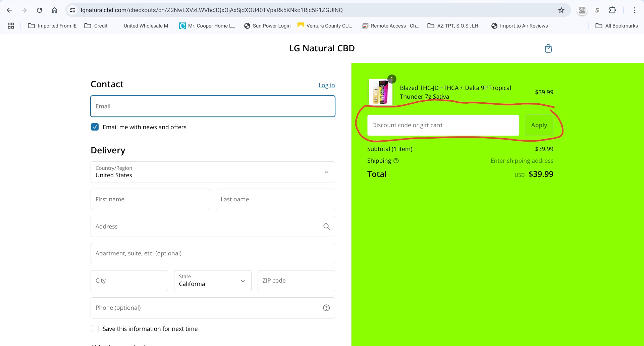Screen dimensions: 644x346
Task: Focus the First name field
Action: click(150, 199)
